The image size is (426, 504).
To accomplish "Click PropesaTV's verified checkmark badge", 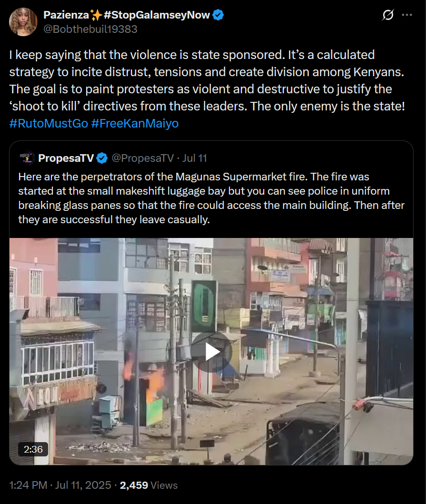I will point(102,158).
